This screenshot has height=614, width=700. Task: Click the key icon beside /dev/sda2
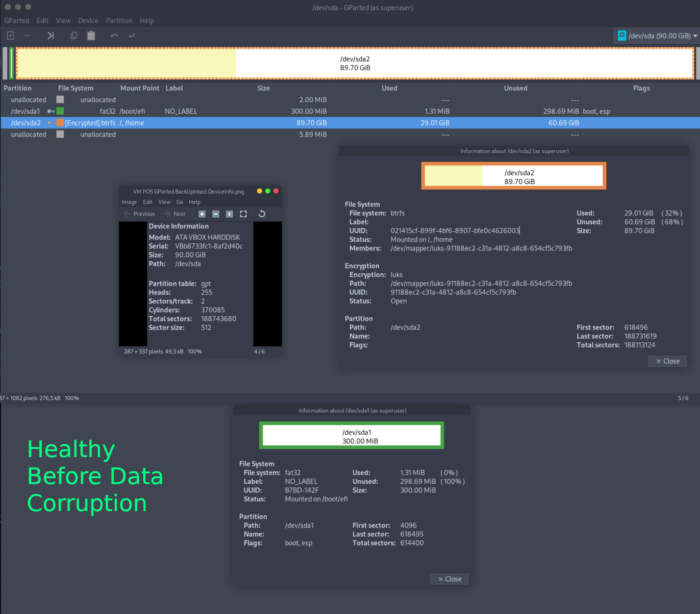tap(51, 123)
